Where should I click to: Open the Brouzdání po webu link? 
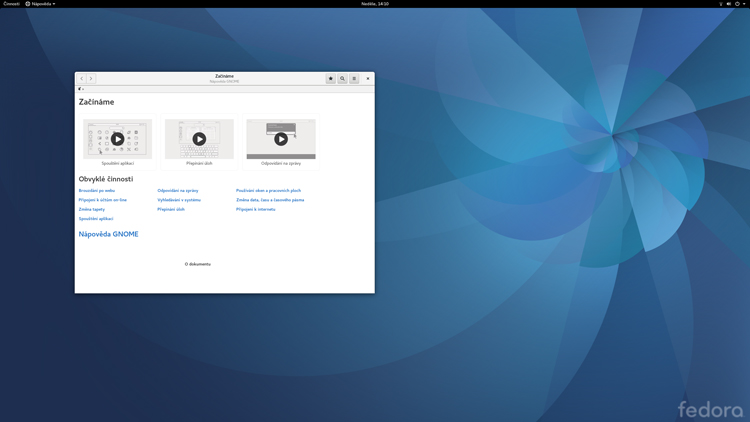(97, 190)
